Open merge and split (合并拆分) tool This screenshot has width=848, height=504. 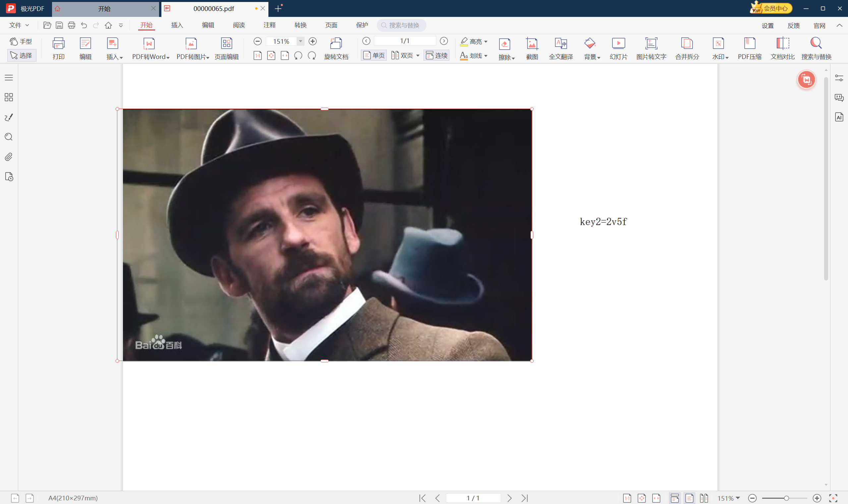coord(687,49)
